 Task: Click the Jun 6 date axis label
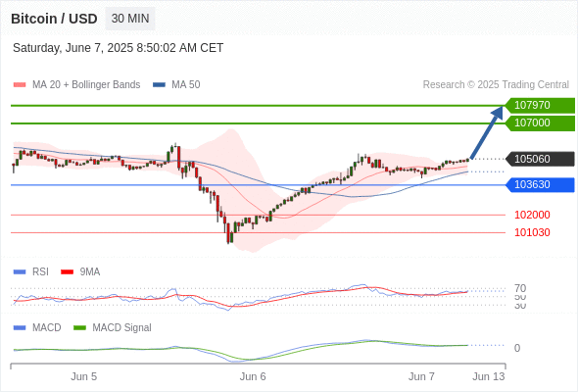coord(253,376)
